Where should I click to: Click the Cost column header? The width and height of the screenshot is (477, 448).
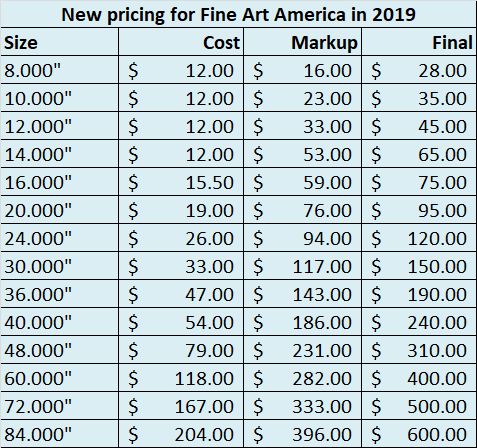click(181, 42)
